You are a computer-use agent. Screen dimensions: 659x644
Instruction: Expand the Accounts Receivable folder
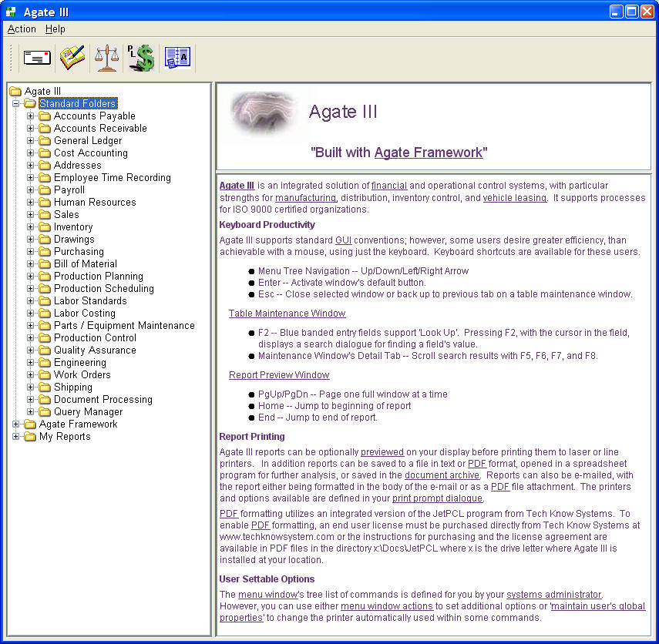coord(30,128)
